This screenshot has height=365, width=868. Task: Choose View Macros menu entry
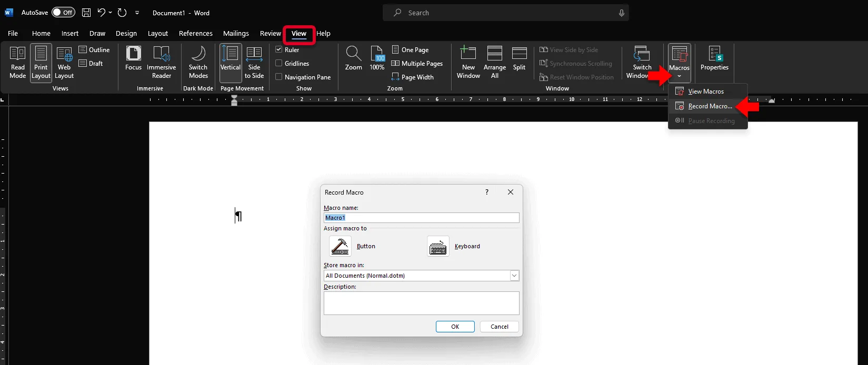coord(708,91)
